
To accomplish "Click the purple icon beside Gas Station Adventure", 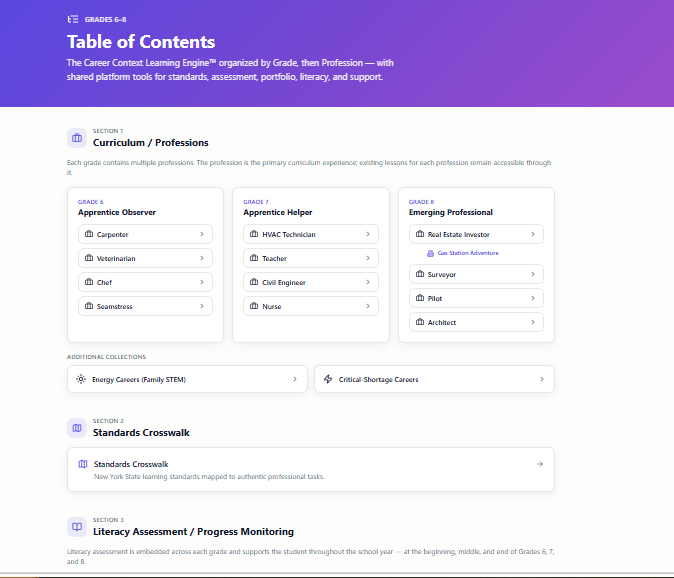I will [x=430, y=253].
